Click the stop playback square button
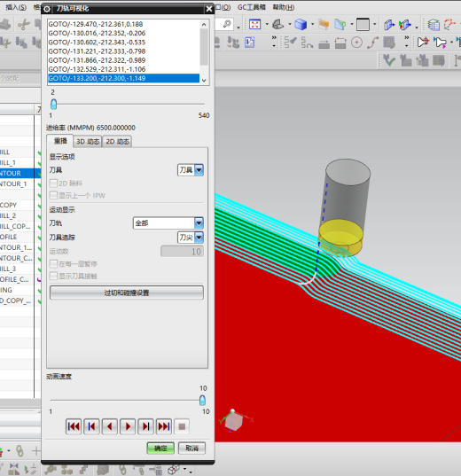This screenshot has height=476, width=461. click(182, 426)
